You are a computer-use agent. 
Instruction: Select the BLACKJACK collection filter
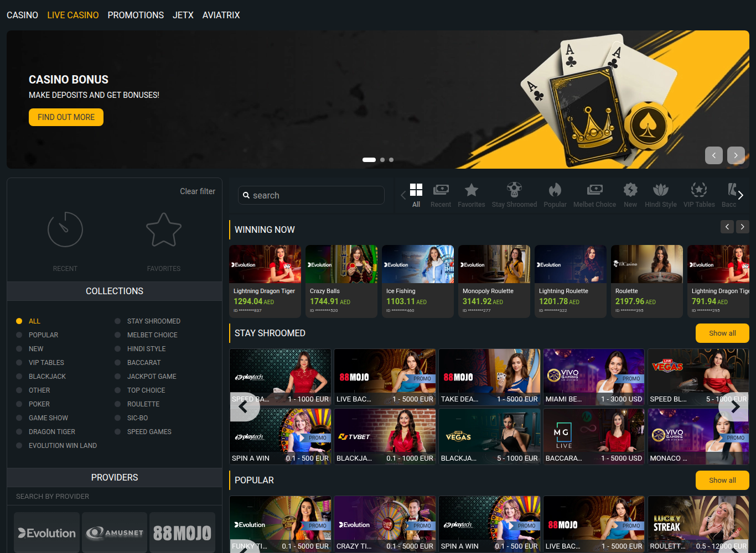tap(41, 377)
